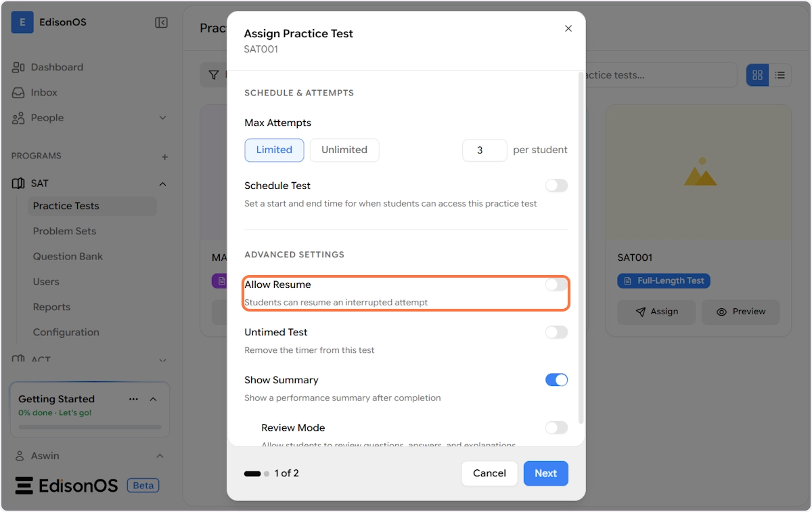Open the Inbox icon
The image size is (812, 512).
[19, 92]
